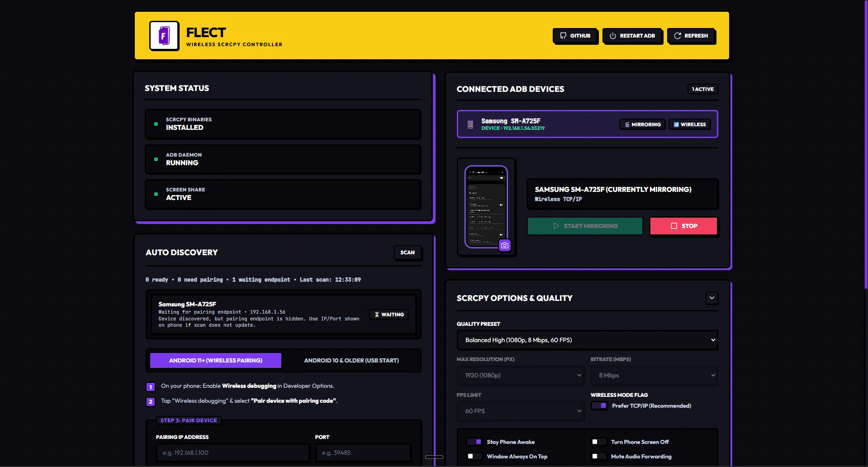The image size is (868, 467).
Task: Focus the pairing Port field
Action: coord(363,453)
